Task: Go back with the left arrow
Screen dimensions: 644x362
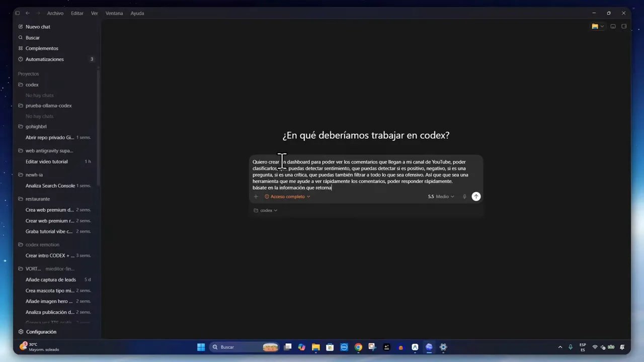Action: pos(28,13)
